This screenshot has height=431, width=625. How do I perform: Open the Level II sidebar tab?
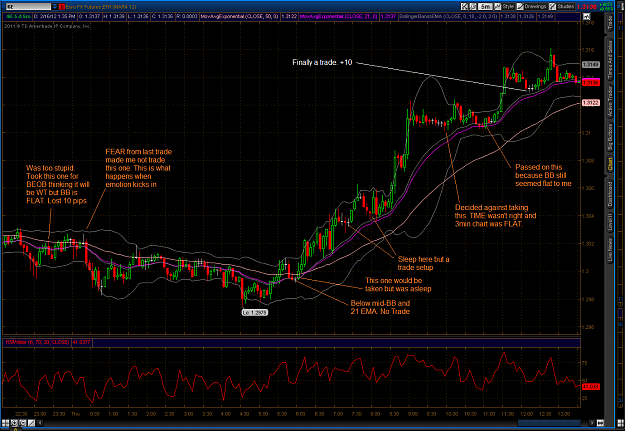tap(610, 222)
